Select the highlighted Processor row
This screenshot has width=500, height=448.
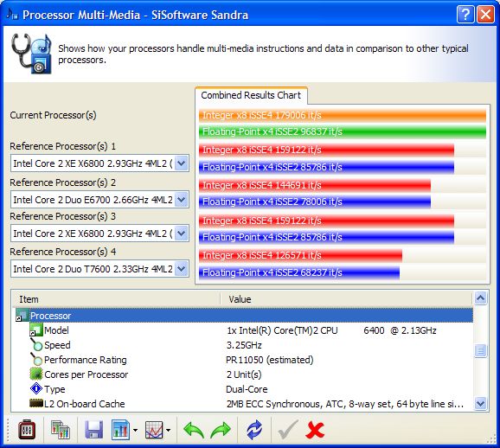[244, 316]
